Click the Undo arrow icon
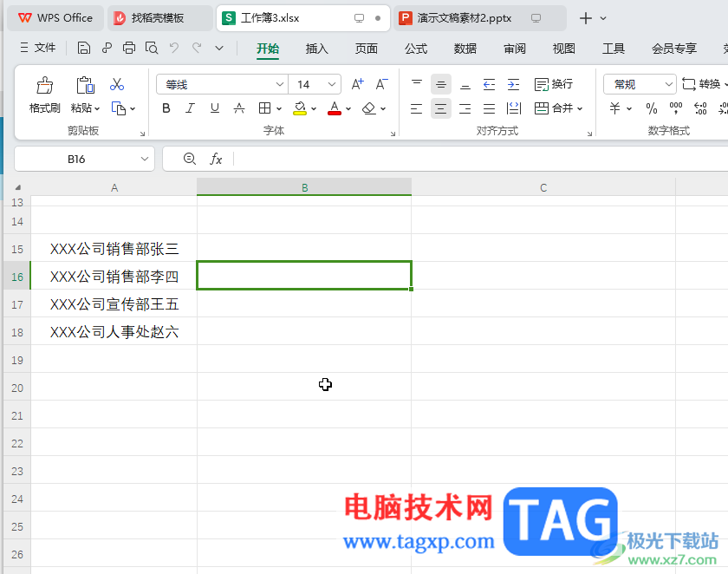Screen dimensions: 728x574 point(174,48)
